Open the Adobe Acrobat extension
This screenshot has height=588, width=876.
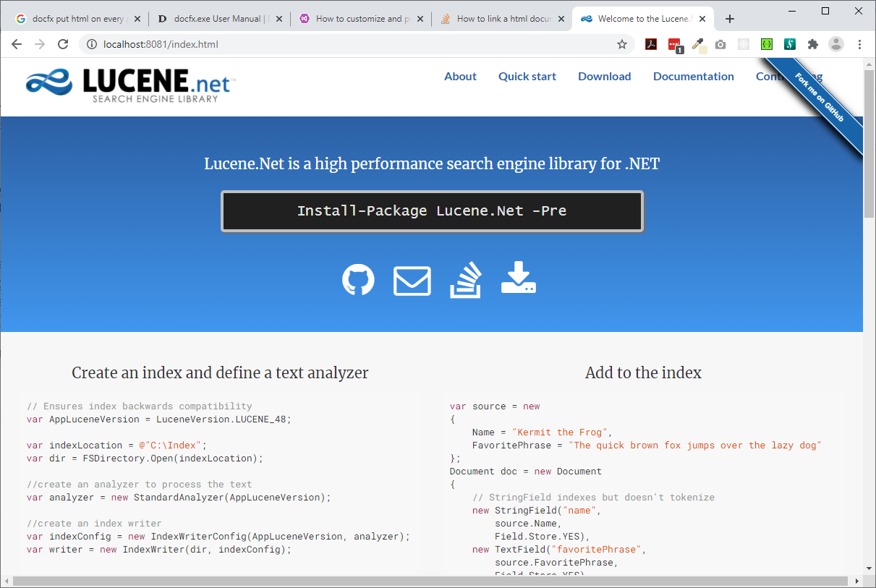(x=651, y=44)
